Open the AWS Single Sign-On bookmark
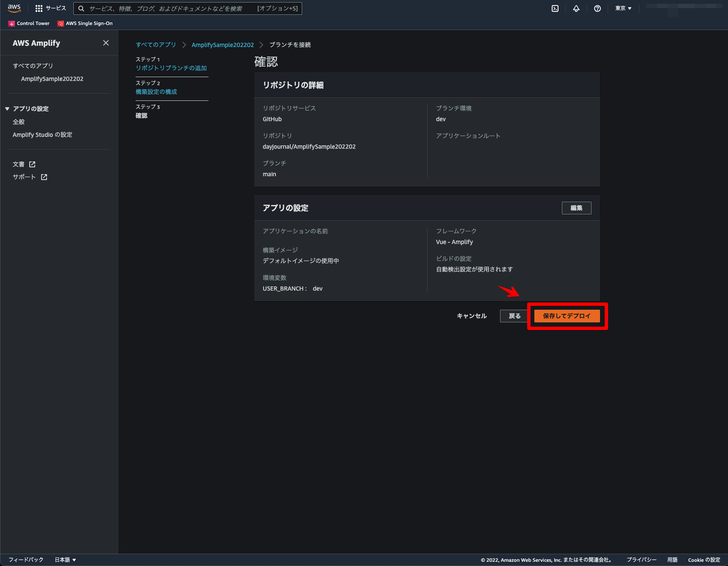Screen dimensions: 728x566 point(85,23)
